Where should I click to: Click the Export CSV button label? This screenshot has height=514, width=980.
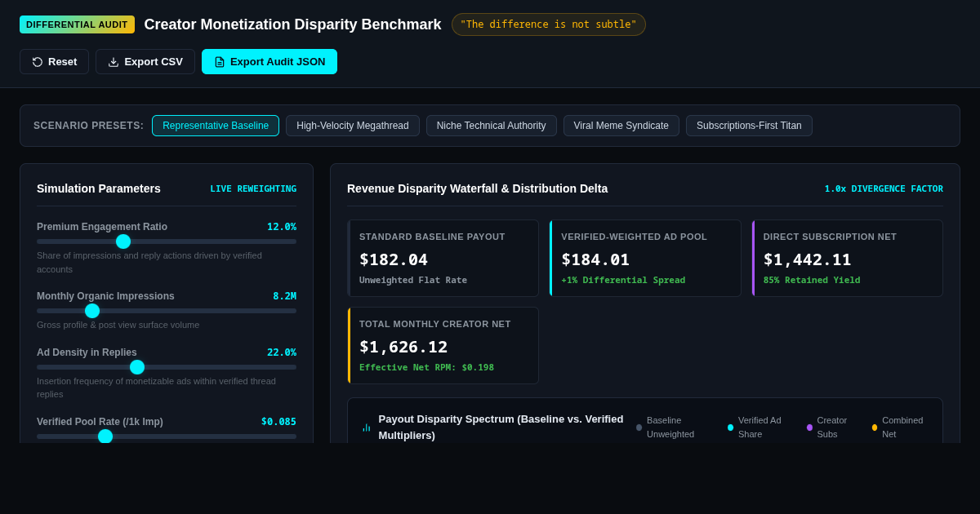click(154, 62)
